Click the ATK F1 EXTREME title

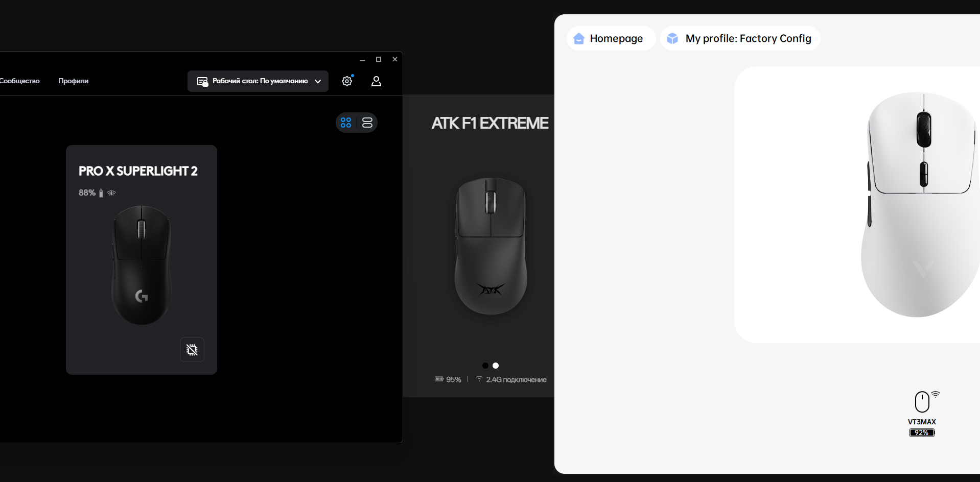click(490, 123)
